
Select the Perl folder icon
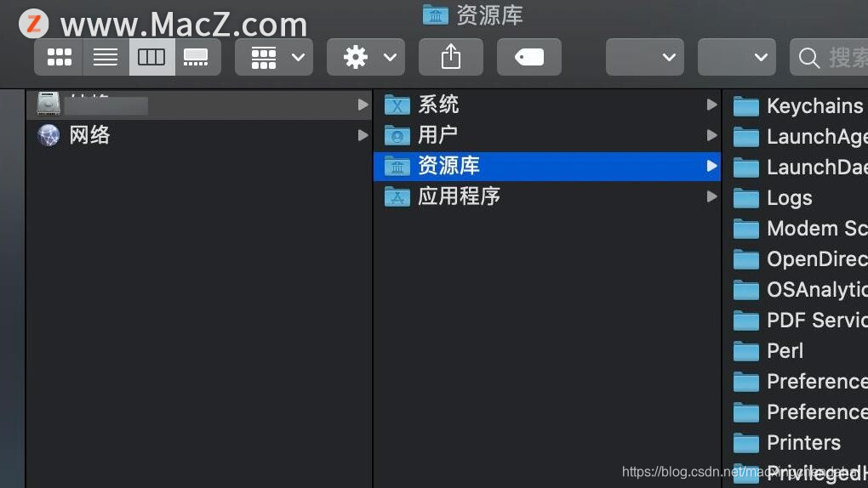745,351
